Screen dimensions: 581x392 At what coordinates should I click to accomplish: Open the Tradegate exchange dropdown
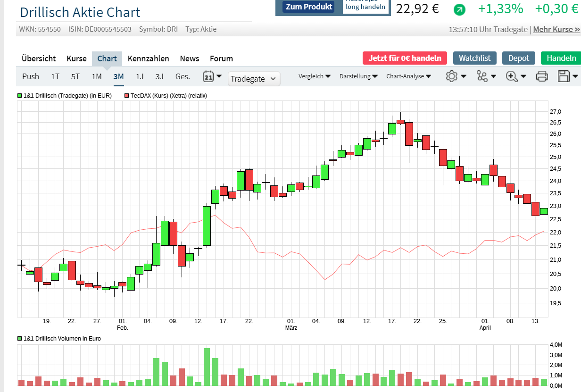pos(254,79)
